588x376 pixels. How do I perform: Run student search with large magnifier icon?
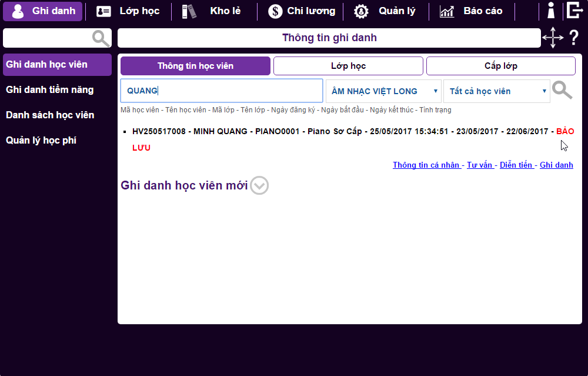[562, 91]
